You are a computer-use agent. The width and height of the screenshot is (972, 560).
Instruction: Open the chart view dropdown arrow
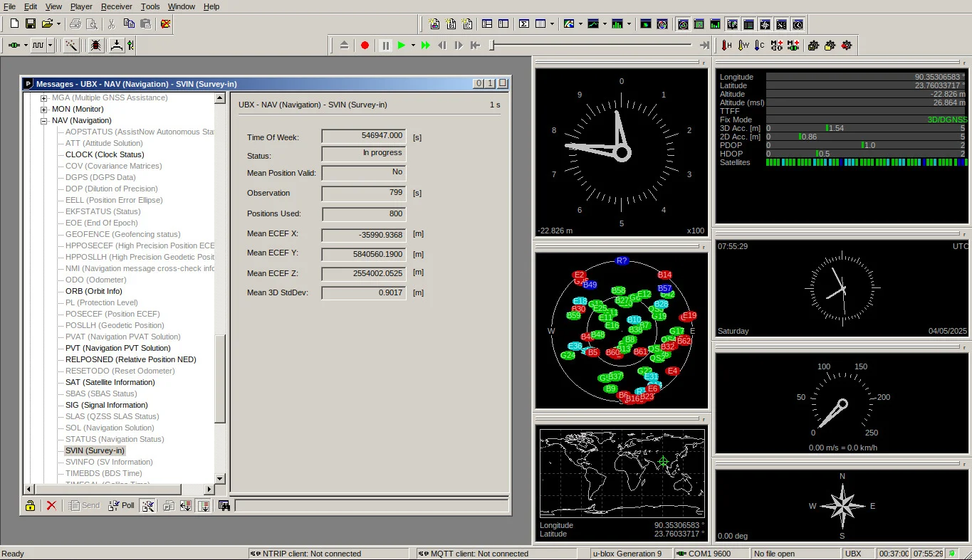click(605, 23)
